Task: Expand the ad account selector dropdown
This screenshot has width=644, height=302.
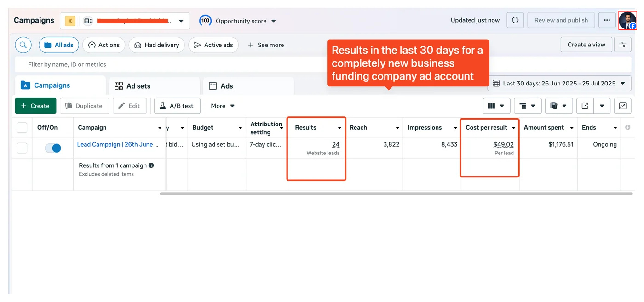Action: tap(181, 21)
